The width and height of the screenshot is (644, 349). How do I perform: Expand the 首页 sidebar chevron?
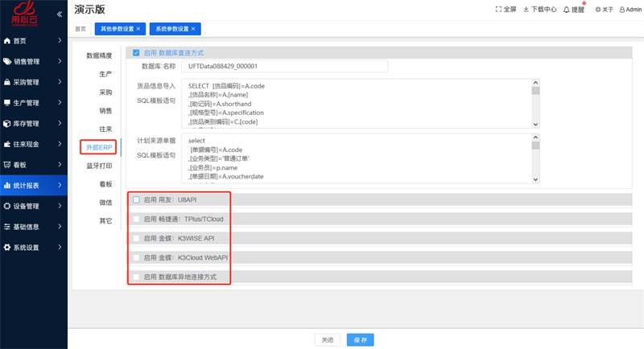coord(60,40)
